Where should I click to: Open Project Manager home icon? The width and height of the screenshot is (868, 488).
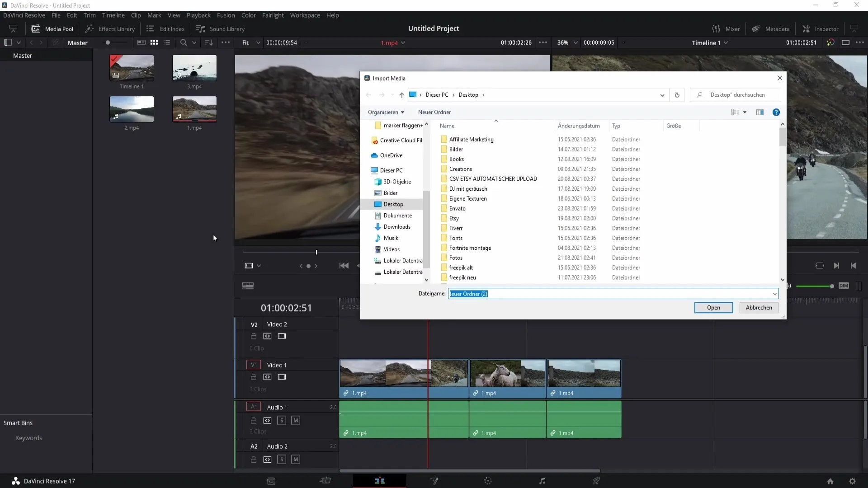pyautogui.click(x=830, y=481)
